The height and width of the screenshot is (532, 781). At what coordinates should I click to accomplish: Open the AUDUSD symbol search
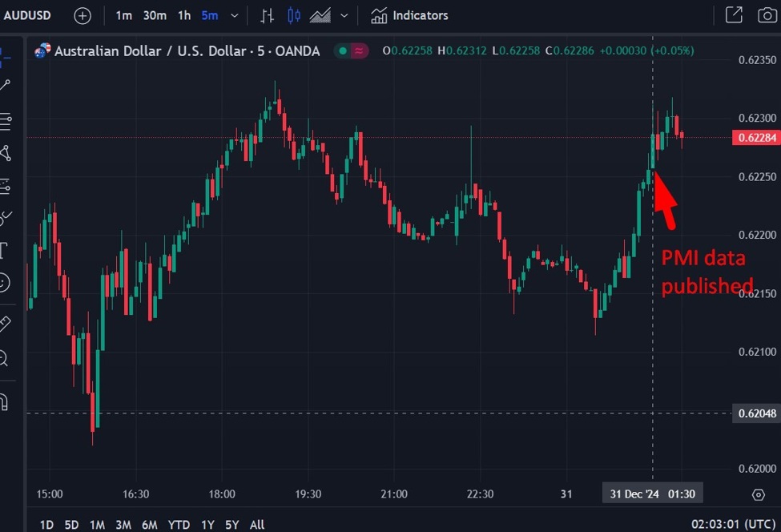29,15
